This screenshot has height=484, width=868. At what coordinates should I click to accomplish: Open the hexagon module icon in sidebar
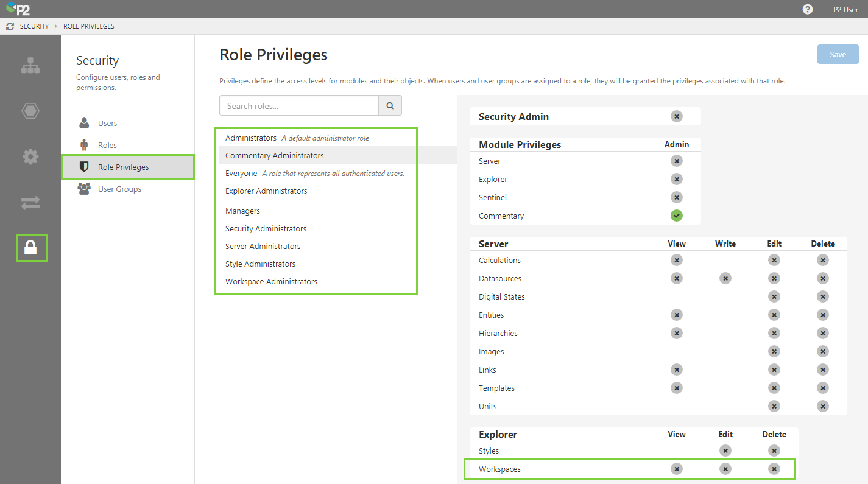pyautogui.click(x=30, y=111)
